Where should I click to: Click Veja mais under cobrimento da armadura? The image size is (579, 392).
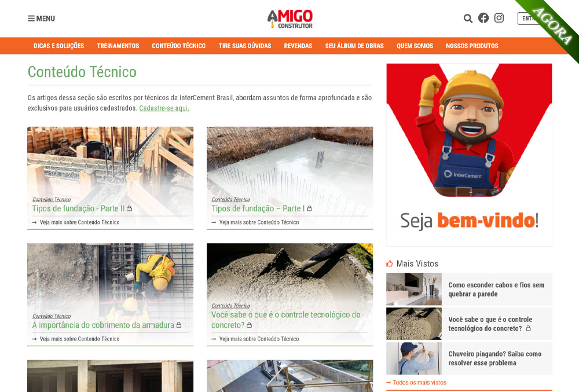76,339
